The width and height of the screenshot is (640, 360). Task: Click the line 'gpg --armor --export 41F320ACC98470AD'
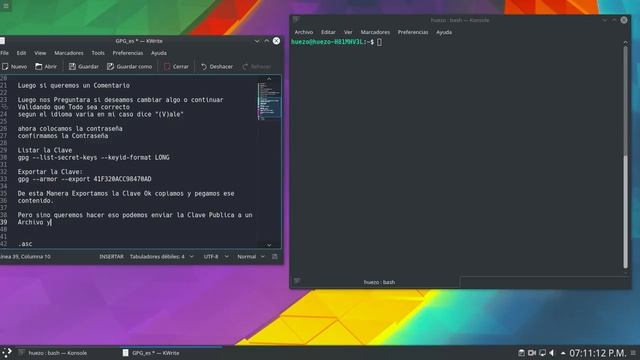[84, 179]
